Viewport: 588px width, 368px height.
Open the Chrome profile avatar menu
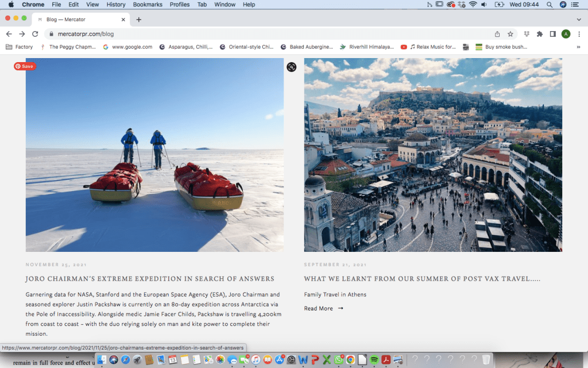tap(566, 34)
